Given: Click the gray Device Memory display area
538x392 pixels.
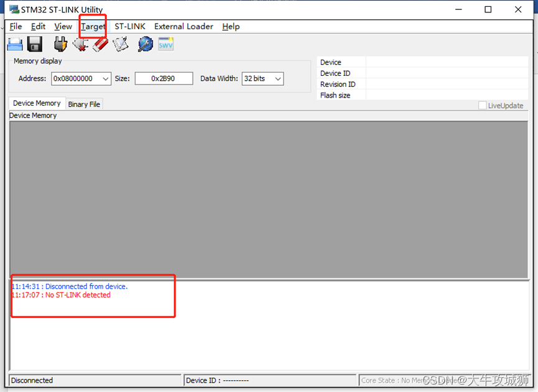Looking at the screenshot, I should [269, 200].
